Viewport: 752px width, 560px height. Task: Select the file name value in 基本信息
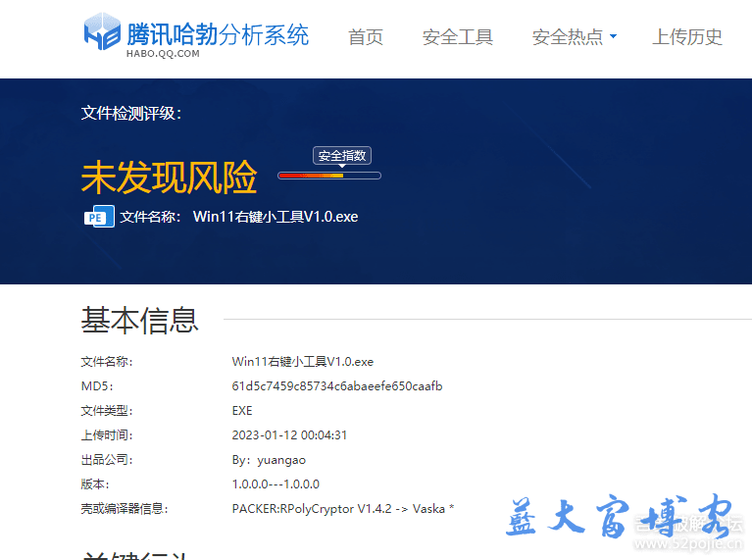pos(303,361)
